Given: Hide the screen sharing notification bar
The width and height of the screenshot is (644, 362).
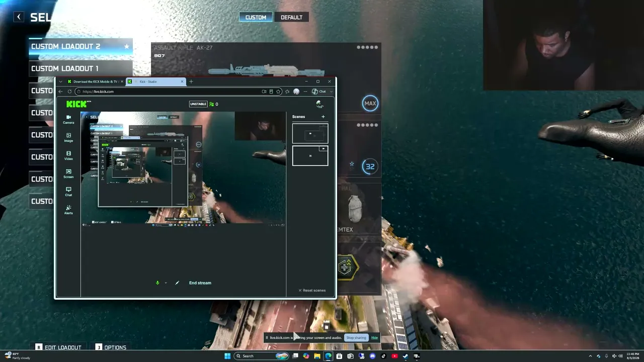Looking at the screenshot, I should pos(374,338).
